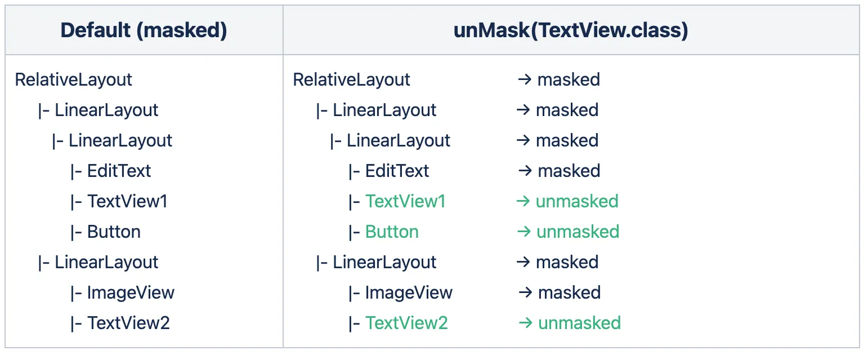The width and height of the screenshot is (868, 355).
Task: Click the "unmasked" label beside TextView1
Action: tap(576, 201)
